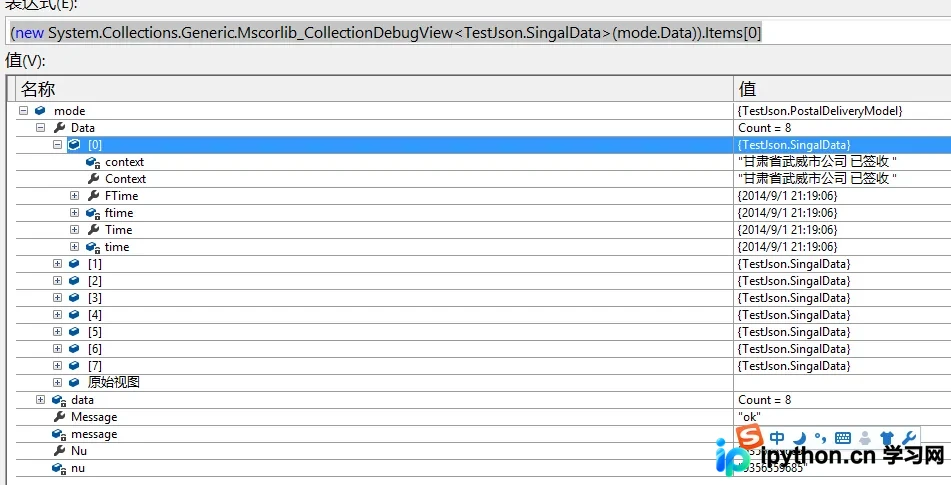Screen dimensions: 951x485
Task: Expand the lowercase data field node
Action: [40, 399]
